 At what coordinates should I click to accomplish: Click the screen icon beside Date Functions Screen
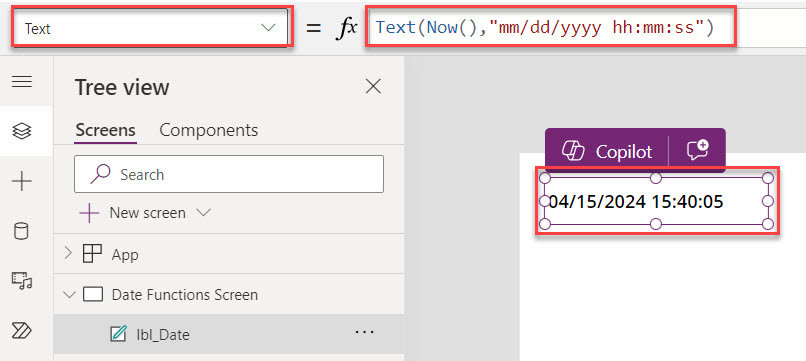click(x=93, y=295)
